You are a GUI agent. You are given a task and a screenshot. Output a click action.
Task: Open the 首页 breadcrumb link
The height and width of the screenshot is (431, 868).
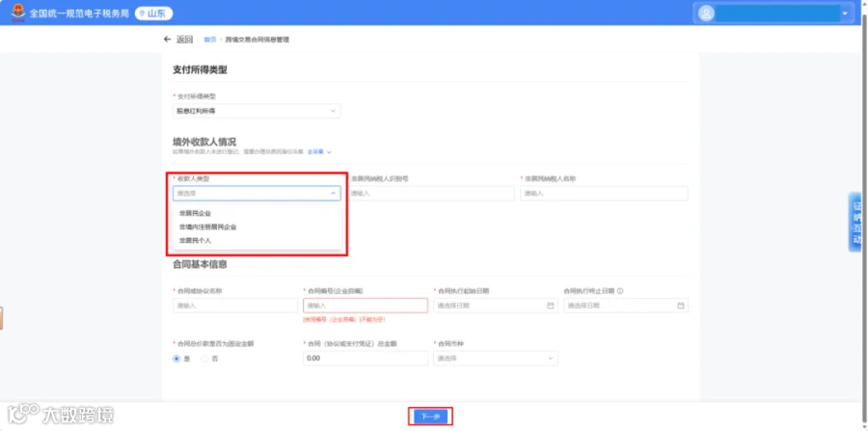pos(210,40)
